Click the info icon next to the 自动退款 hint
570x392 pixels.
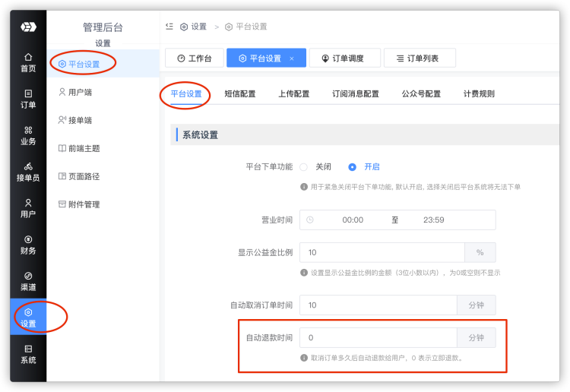[x=304, y=358]
